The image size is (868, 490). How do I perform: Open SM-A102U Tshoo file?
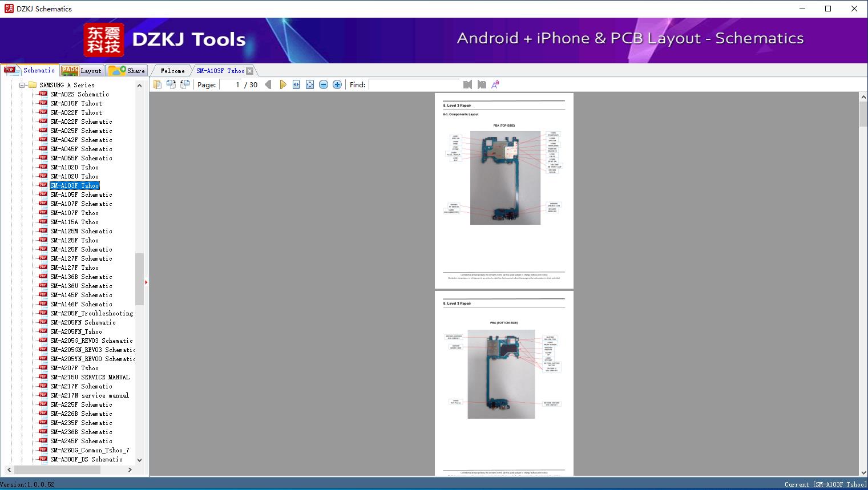point(74,176)
